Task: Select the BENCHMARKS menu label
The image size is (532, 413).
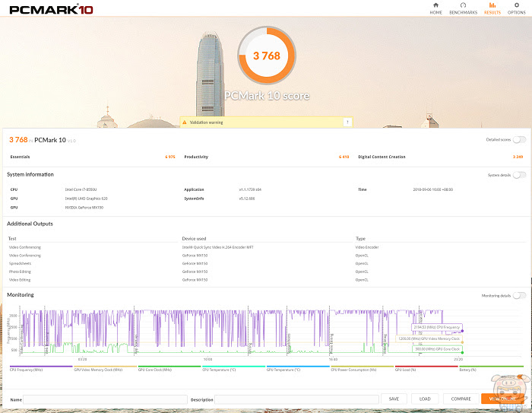Action: point(463,13)
